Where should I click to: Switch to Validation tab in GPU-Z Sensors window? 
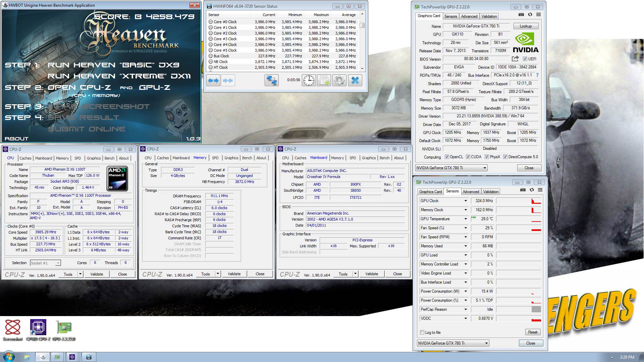(x=491, y=192)
